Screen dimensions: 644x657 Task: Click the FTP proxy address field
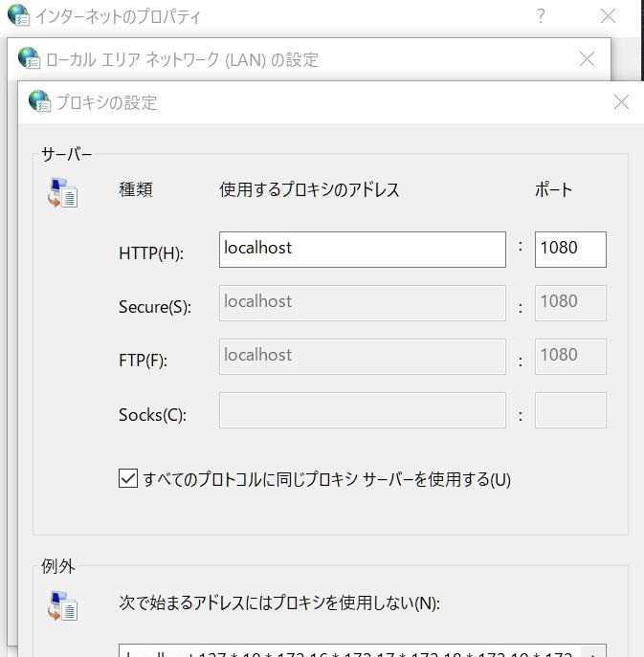point(363,357)
